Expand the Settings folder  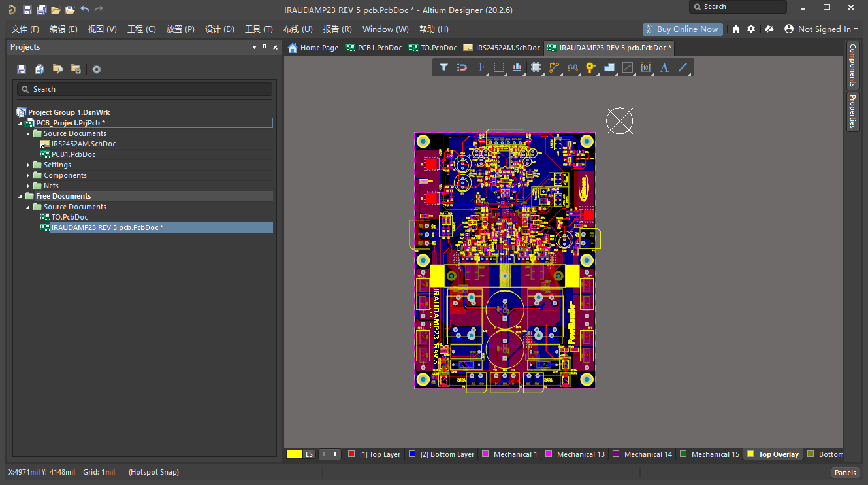click(28, 165)
